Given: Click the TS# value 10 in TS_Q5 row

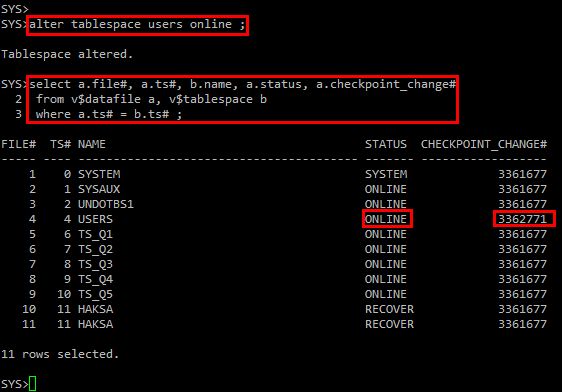Looking at the screenshot, I should click(x=64, y=294).
